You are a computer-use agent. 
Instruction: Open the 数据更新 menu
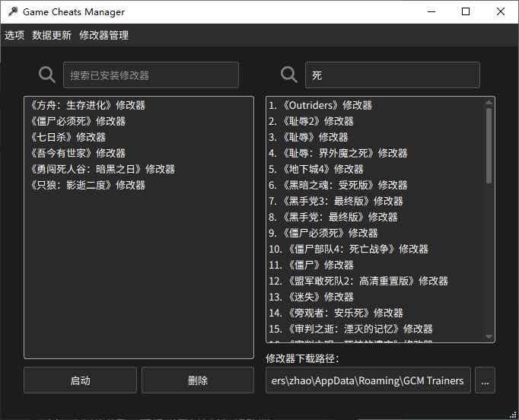(52, 35)
